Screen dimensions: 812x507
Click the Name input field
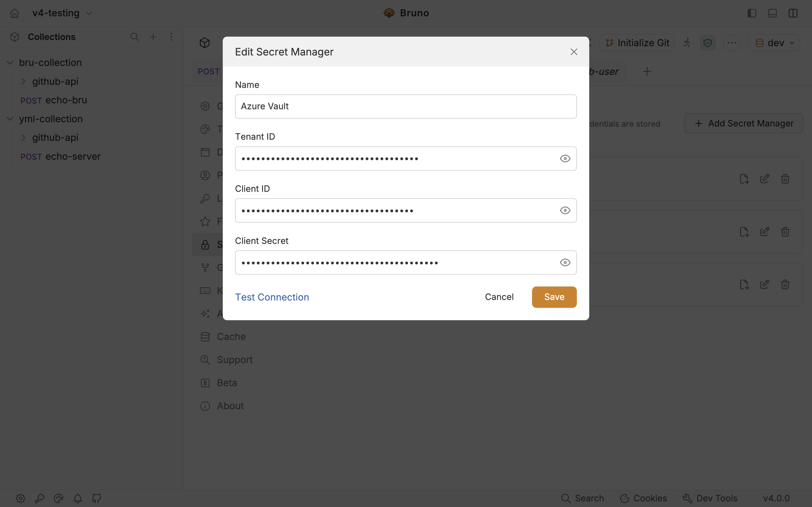pyautogui.click(x=406, y=106)
